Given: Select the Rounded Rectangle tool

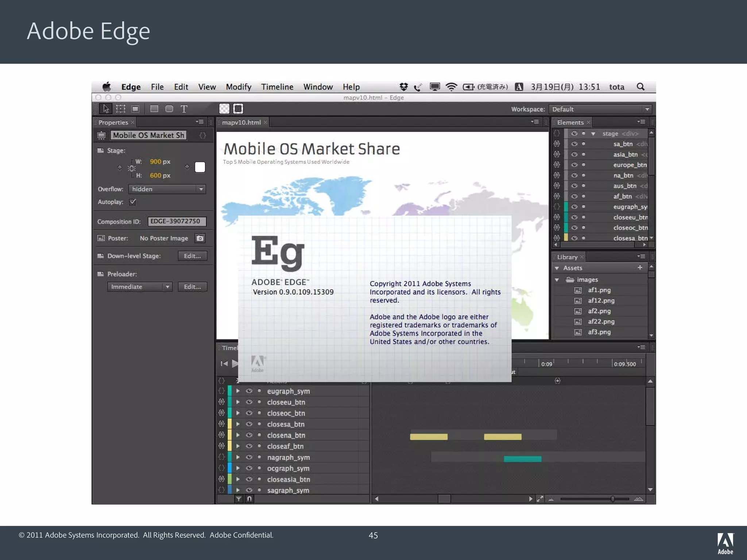Looking at the screenshot, I should (x=169, y=109).
